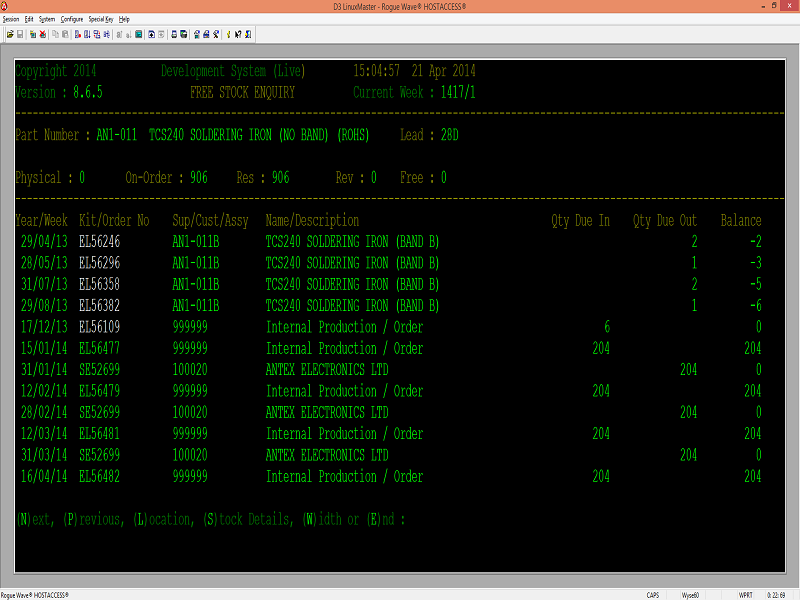Viewport: 800px width, 600px height.
Task: Open the Edit menu
Action: click(29, 19)
